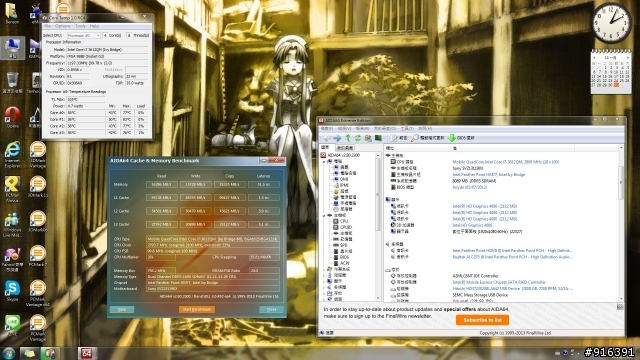
Task: Open the Select CPU dropdown in Core Temp
Action: [84, 36]
